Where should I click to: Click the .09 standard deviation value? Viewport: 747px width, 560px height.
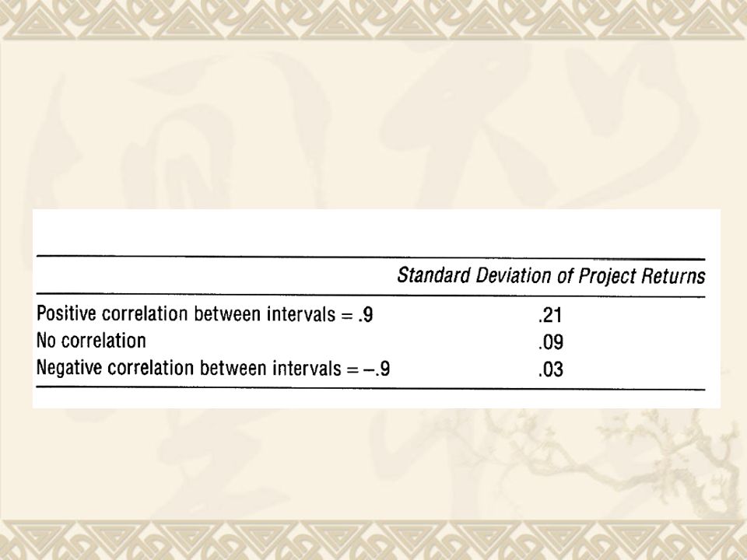tap(550, 342)
